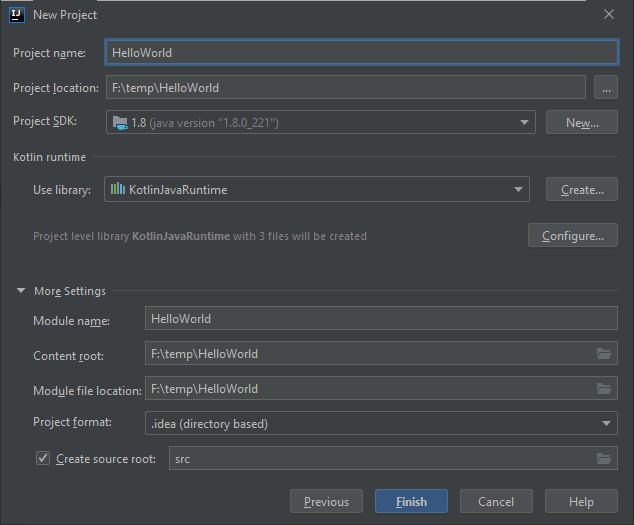Click the folder icon in Content root field
The width and height of the screenshot is (634, 525).
(x=603, y=354)
